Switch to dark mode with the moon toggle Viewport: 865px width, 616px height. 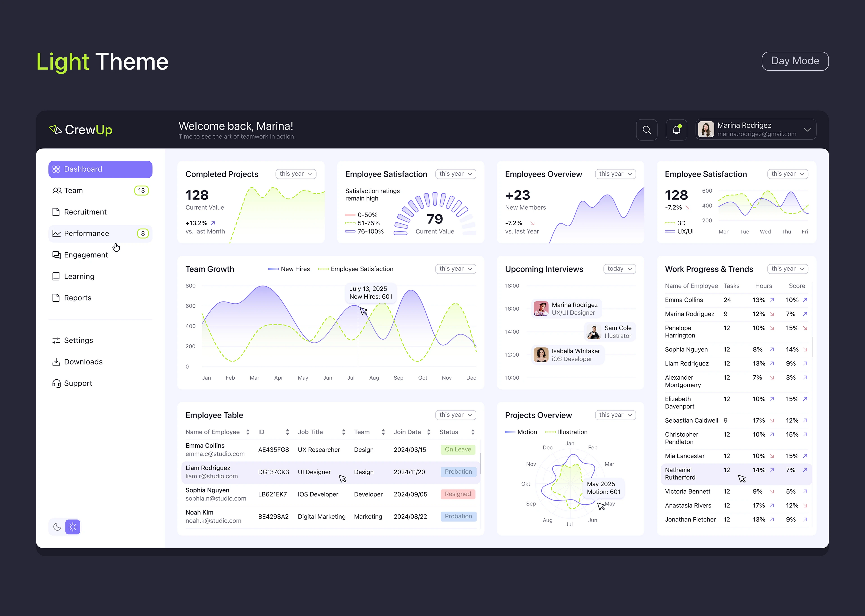[x=57, y=527]
